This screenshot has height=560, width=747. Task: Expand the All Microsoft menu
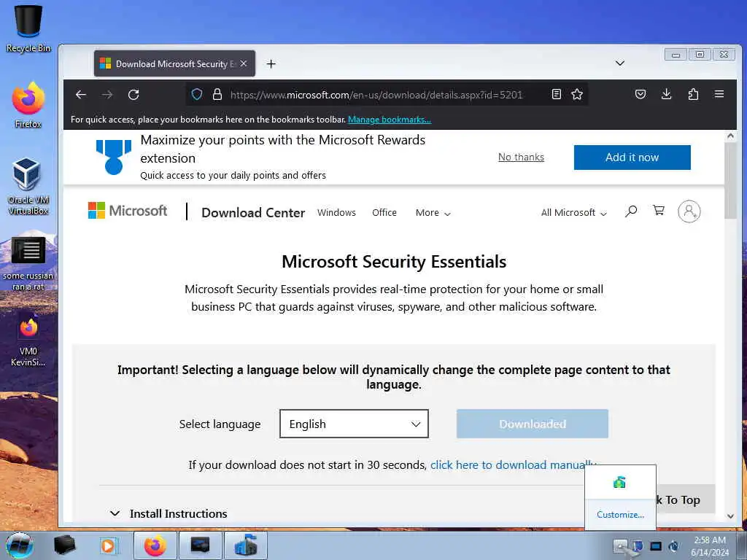(x=573, y=213)
